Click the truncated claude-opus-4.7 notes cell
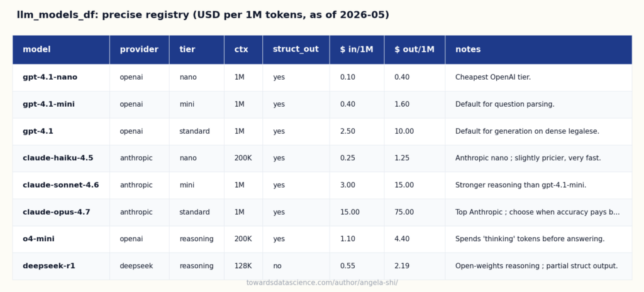644x292 pixels. [x=538, y=212]
